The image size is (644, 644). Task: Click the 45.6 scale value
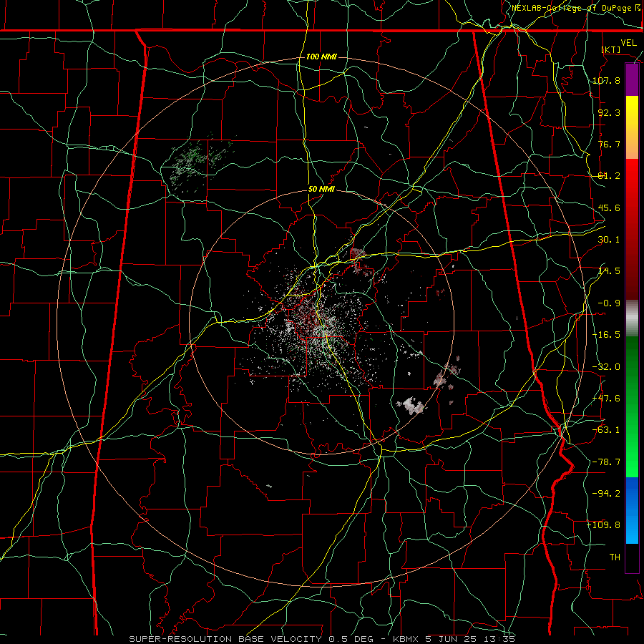[x=609, y=208]
